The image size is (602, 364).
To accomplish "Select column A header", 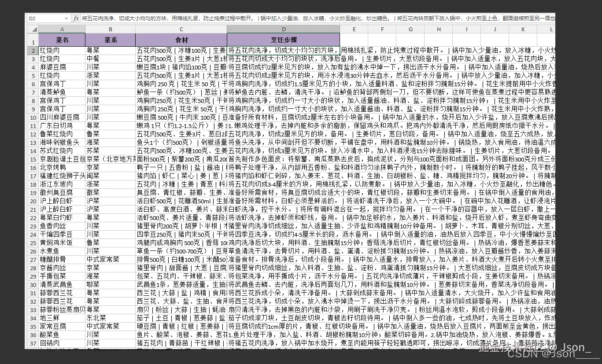I will (62, 29).
